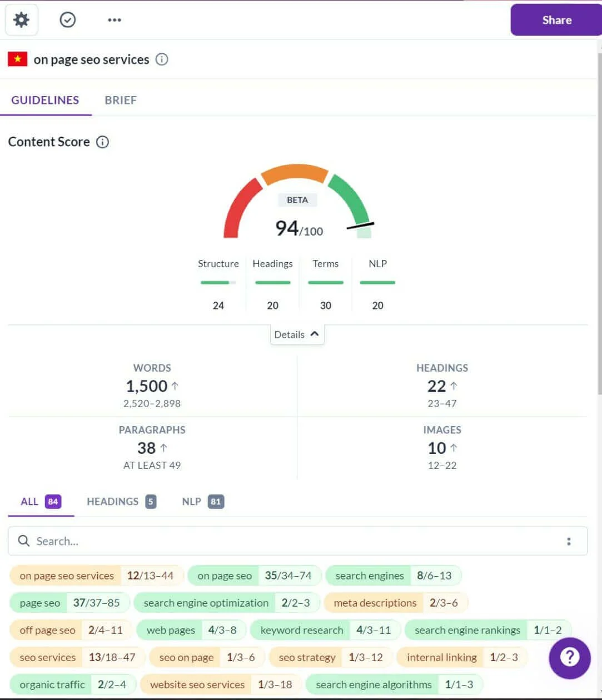Click the Share button
This screenshot has width=602, height=700.
(x=556, y=20)
